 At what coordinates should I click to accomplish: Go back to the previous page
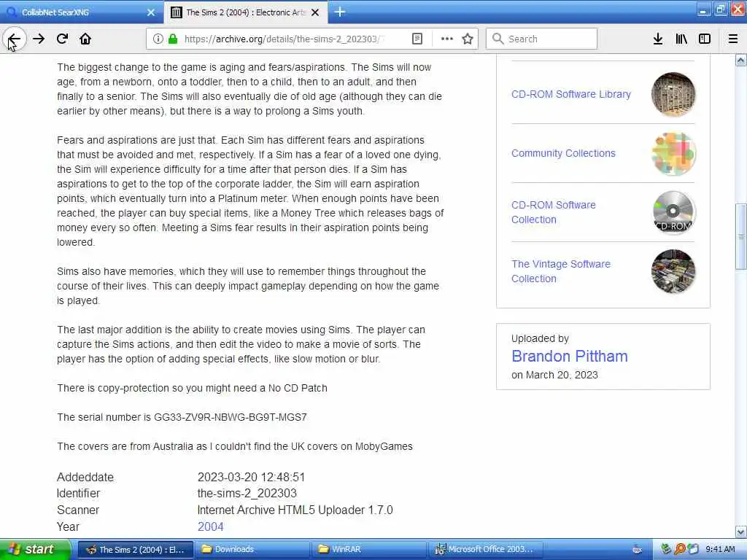coord(15,39)
